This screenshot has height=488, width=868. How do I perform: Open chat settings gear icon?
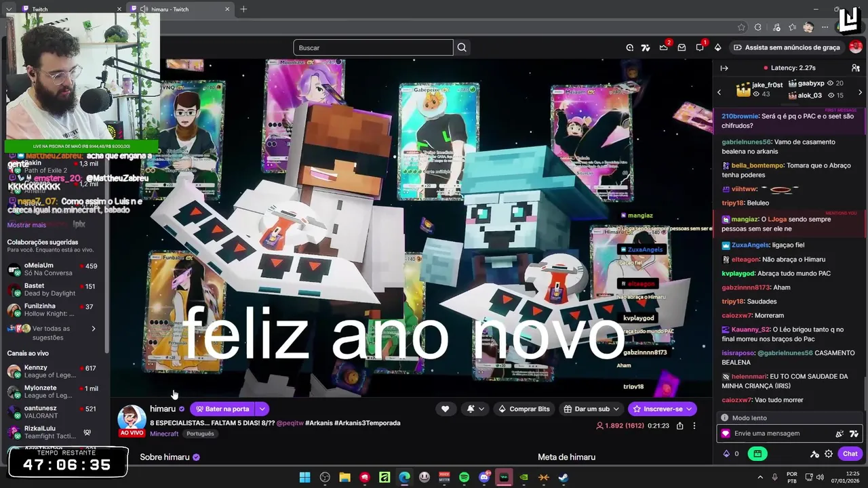click(x=829, y=453)
